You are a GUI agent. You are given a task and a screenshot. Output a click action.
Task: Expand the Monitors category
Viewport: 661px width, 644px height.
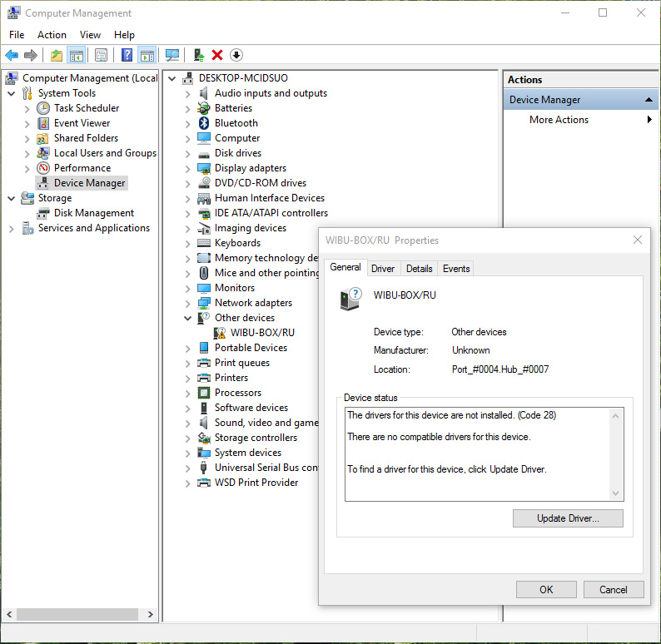(188, 289)
